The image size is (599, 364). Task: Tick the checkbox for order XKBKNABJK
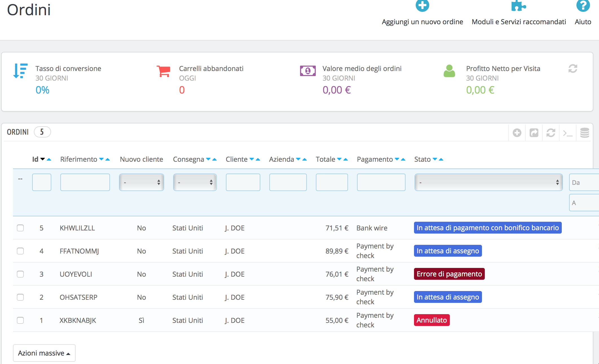(20, 320)
